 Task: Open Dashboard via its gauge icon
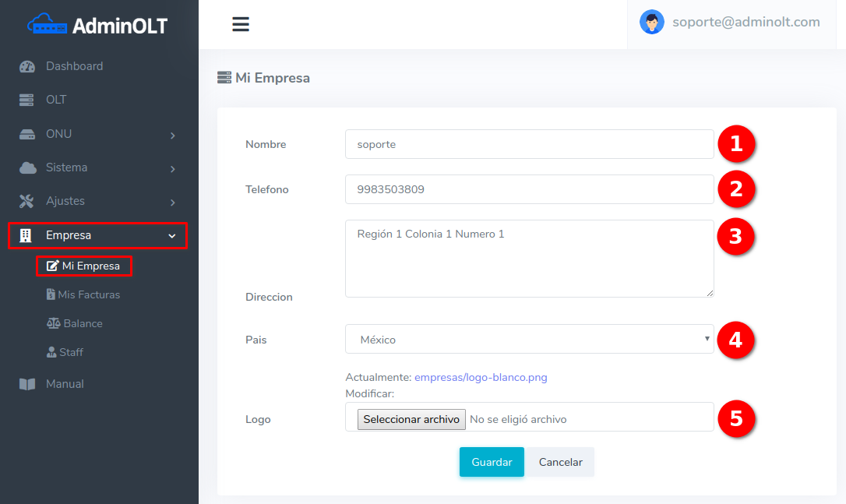click(x=27, y=67)
